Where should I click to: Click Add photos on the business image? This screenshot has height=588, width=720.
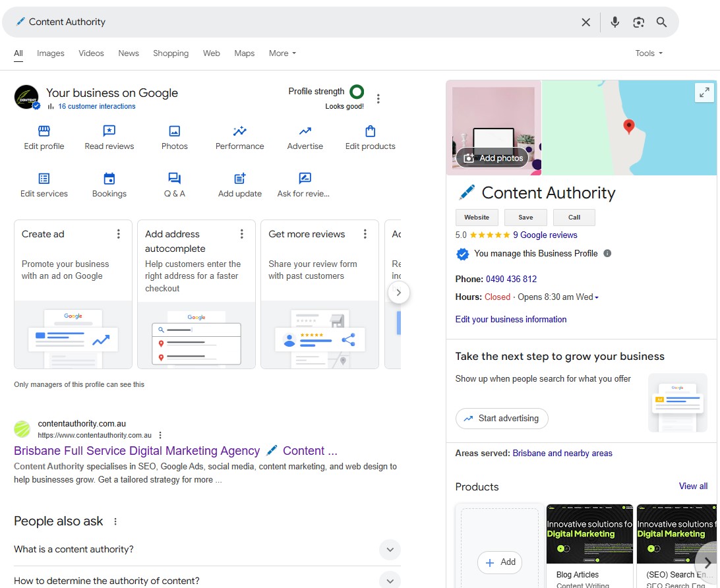pyautogui.click(x=493, y=158)
